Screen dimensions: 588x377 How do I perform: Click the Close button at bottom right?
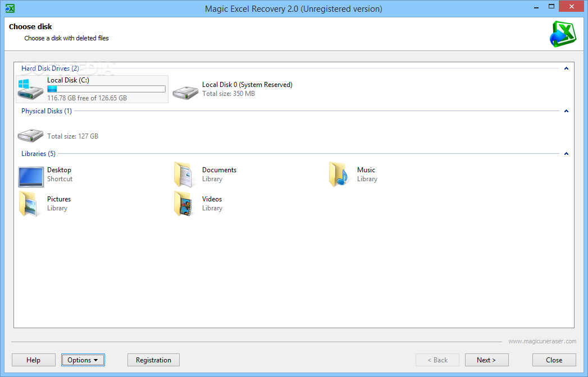pos(554,360)
